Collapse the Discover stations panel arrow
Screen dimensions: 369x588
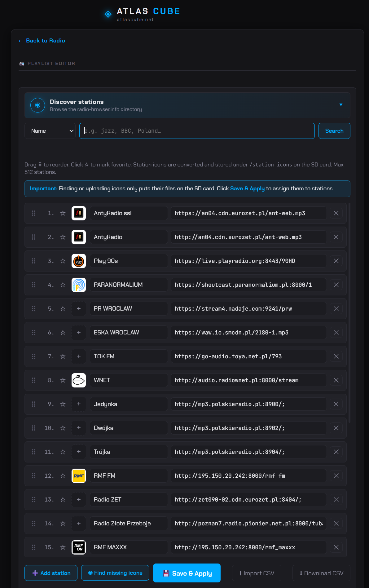tap(341, 105)
